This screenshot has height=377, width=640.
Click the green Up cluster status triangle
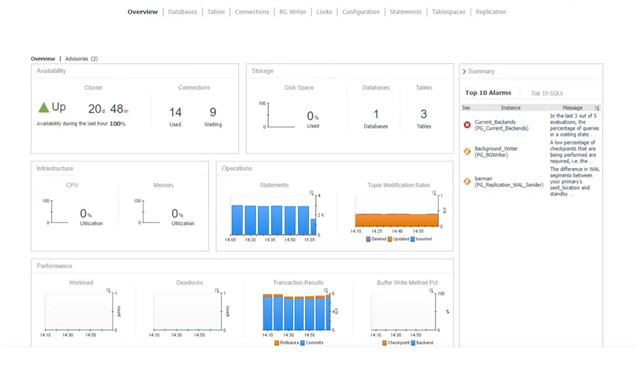click(x=43, y=108)
